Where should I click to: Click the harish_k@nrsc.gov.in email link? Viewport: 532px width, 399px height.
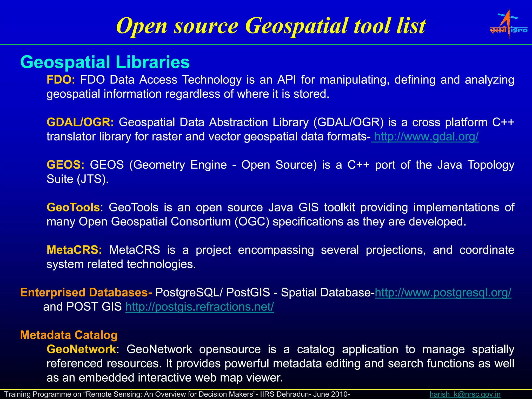(465, 394)
